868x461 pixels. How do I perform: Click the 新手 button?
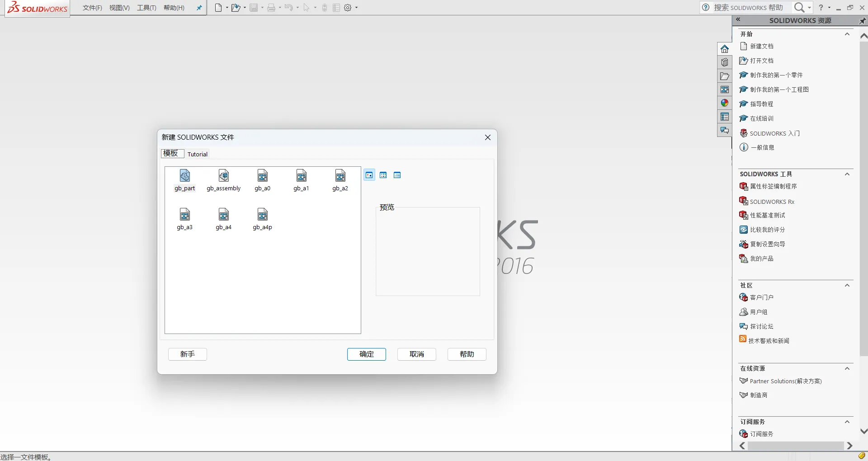click(x=188, y=354)
